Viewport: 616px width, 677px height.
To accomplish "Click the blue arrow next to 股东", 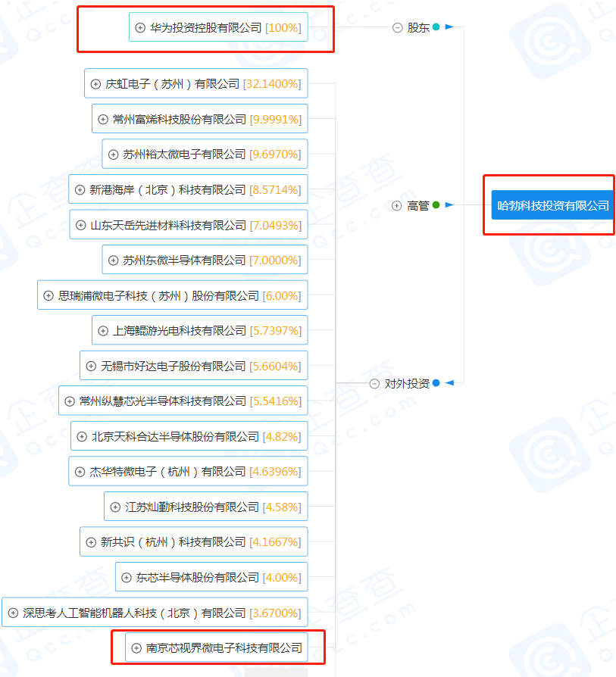I will pos(449,27).
